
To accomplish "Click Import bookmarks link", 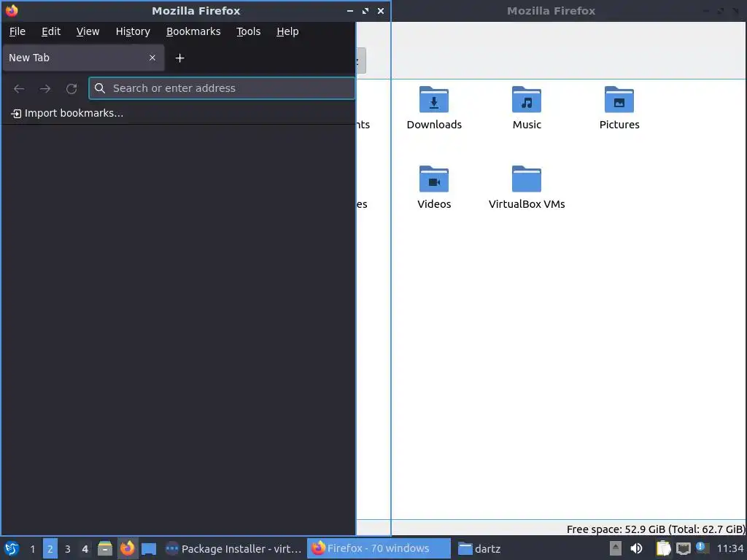I will [x=67, y=113].
